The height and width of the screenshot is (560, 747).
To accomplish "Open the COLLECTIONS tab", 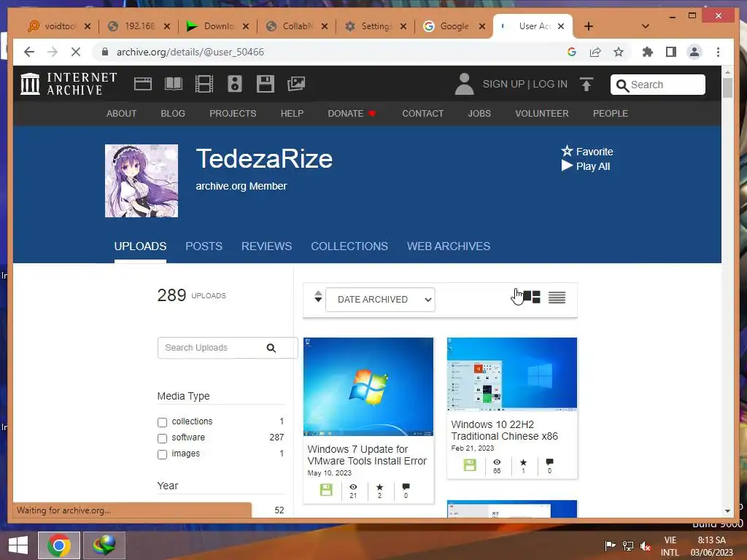I will (x=349, y=246).
